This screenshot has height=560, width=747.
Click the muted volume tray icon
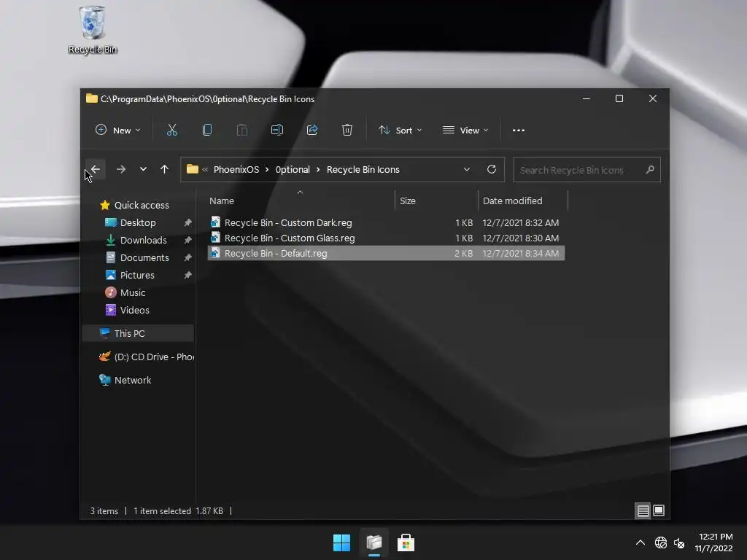click(x=679, y=542)
